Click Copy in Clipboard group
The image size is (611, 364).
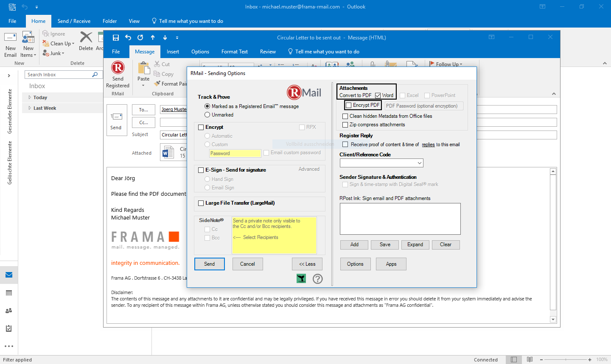163,74
